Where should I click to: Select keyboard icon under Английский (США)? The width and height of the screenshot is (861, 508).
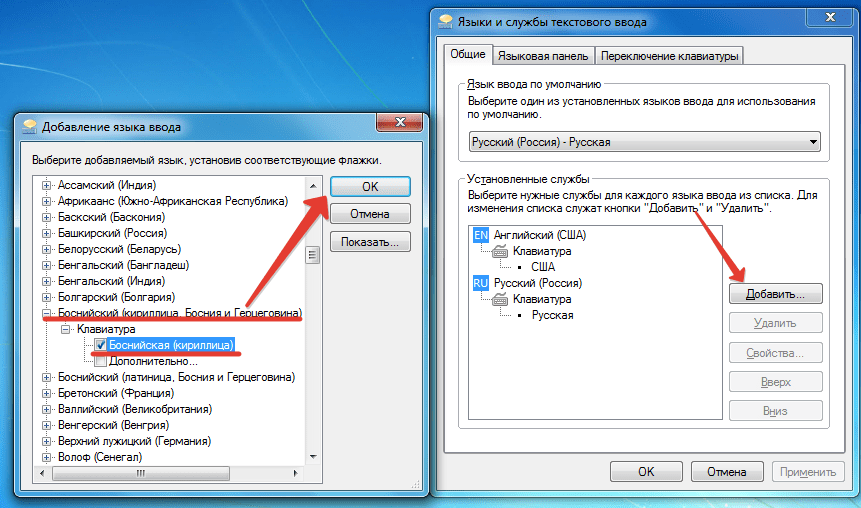click(500, 252)
